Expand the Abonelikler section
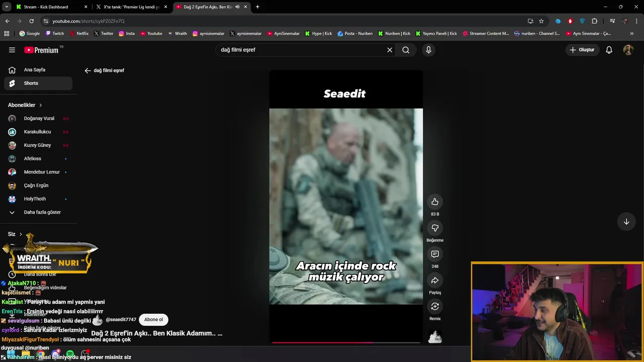Viewport: 644px width, 362px height. tap(25, 105)
